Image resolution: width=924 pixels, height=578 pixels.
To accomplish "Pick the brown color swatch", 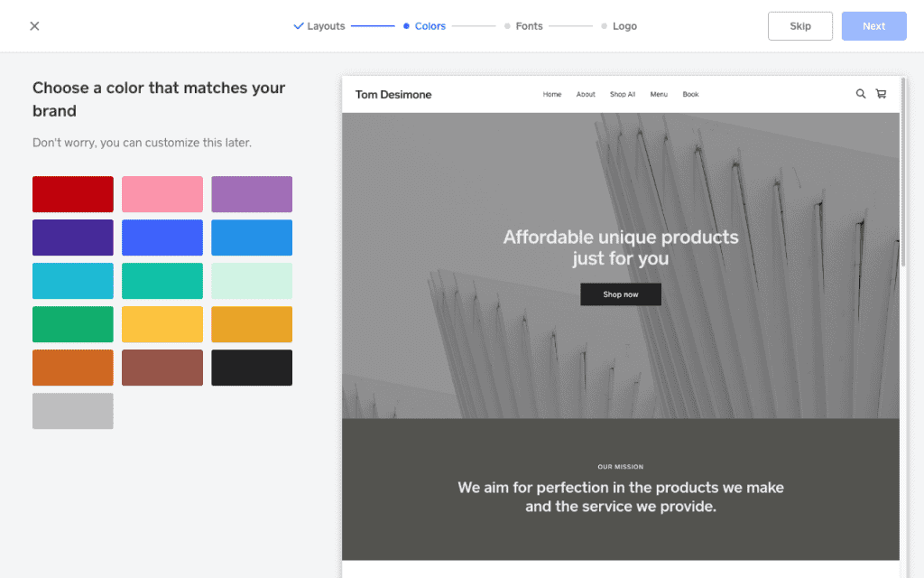I will pyautogui.click(x=162, y=368).
